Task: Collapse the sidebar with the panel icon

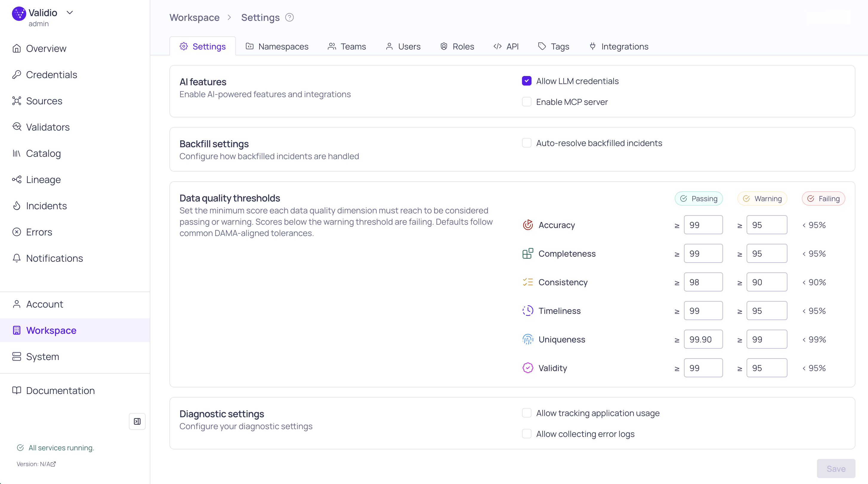Action: tap(137, 421)
